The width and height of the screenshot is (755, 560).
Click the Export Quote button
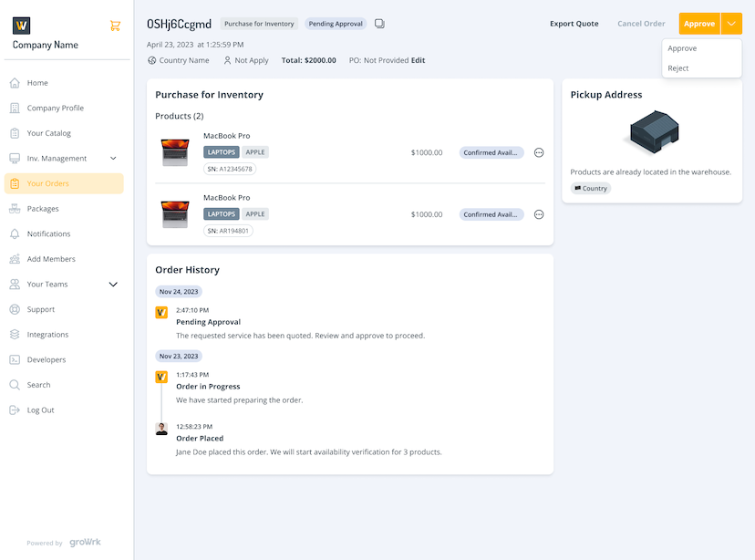click(574, 24)
